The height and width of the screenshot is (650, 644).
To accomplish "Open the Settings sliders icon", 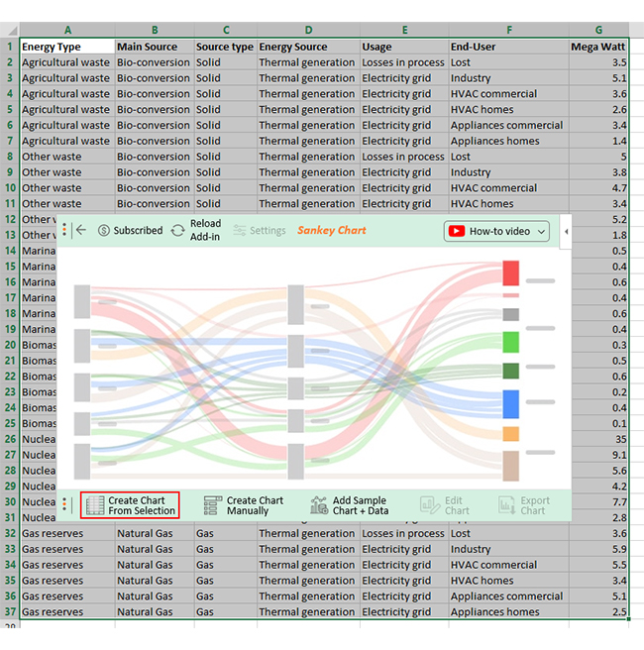I will [x=240, y=230].
